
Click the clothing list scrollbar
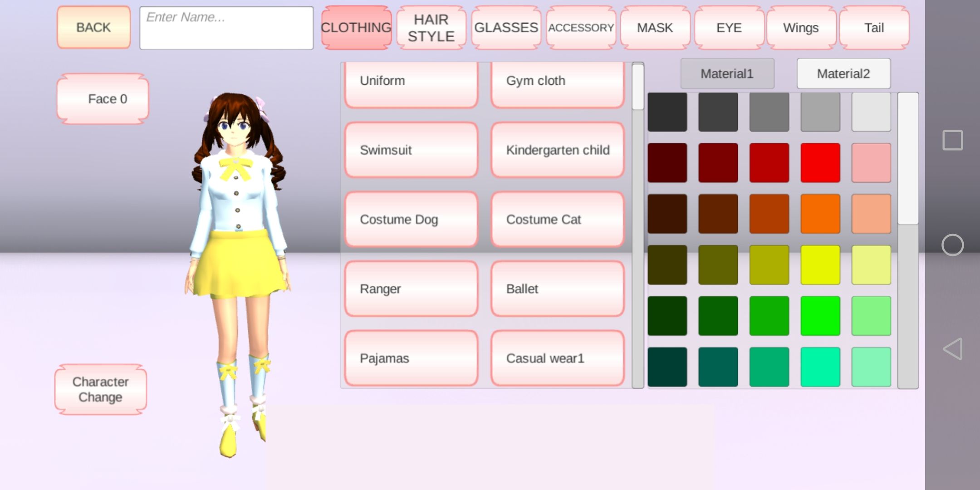pyautogui.click(x=637, y=225)
